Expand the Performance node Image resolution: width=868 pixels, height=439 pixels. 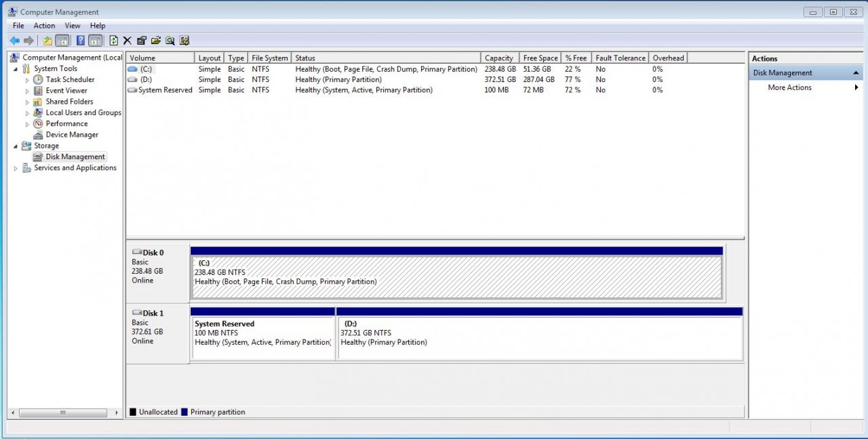(27, 124)
